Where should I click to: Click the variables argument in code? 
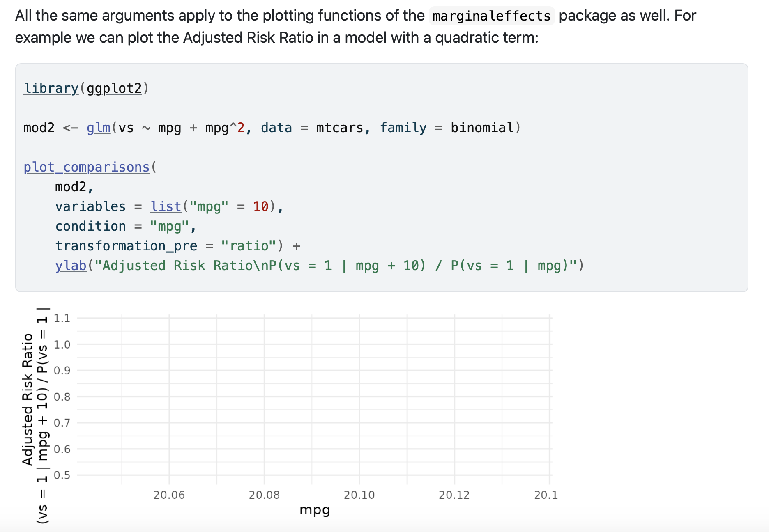[x=91, y=206]
